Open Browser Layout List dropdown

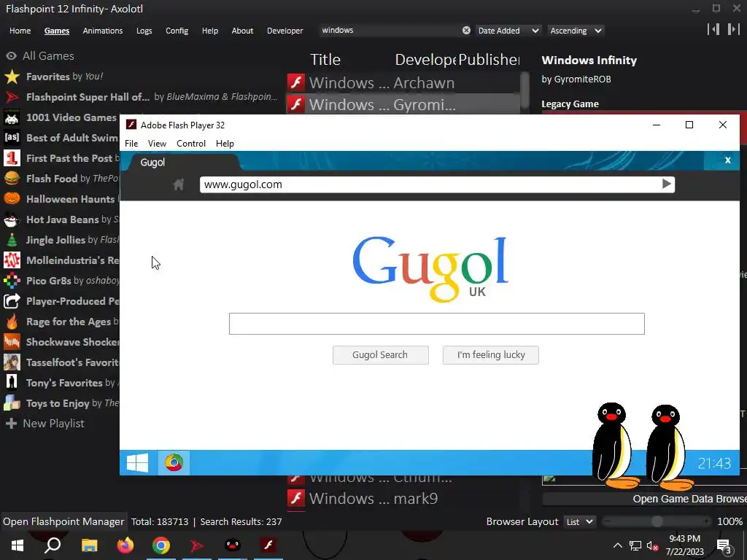pyautogui.click(x=580, y=522)
